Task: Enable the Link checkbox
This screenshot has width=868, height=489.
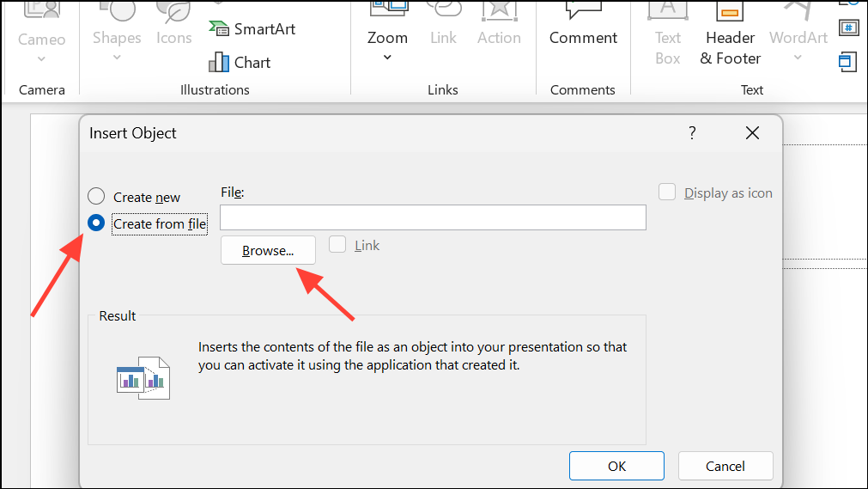Action: tap(338, 245)
